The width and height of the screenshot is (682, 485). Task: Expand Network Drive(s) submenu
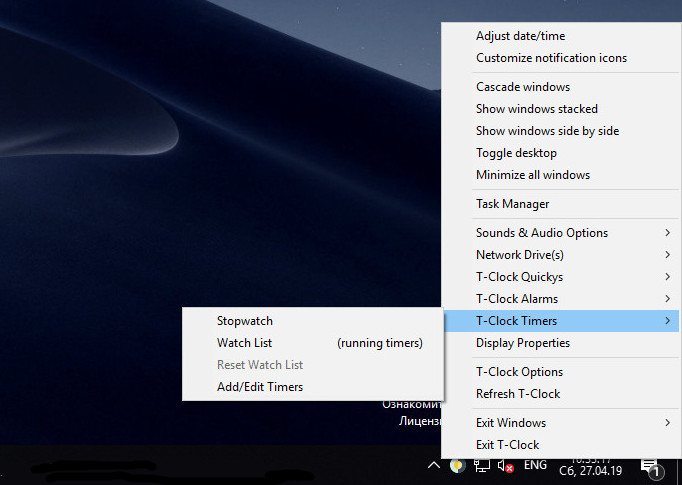[x=560, y=255]
